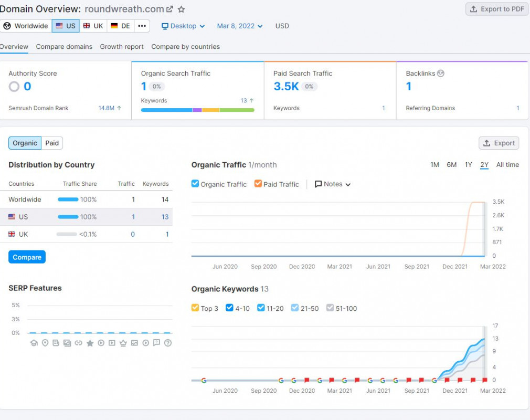The height and width of the screenshot is (420, 530).
Task: Click the Image Pack SERP feature icon
Action: point(67,343)
